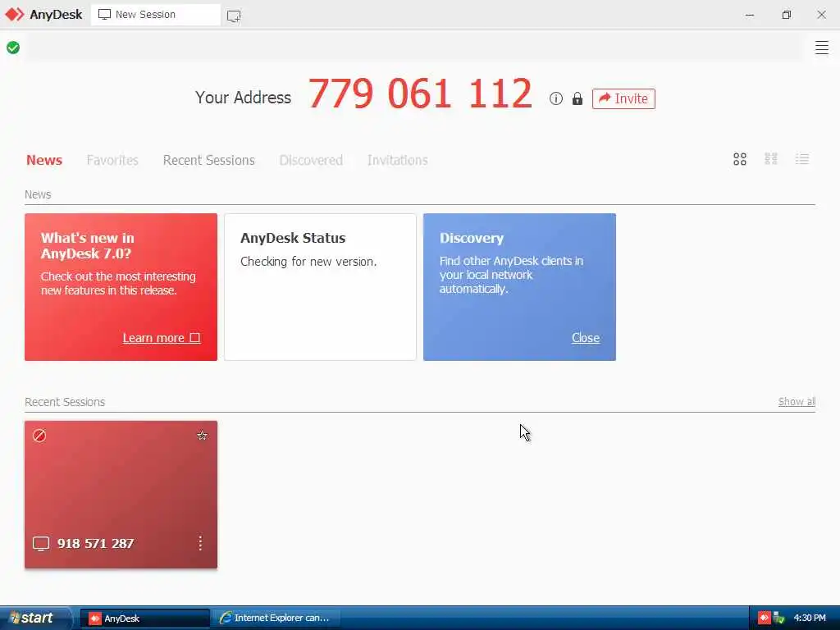The height and width of the screenshot is (630, 840).
Task: Click the "What's new in AnyDesk 7.0?" heading
Action: pyautogui.click(x=87, y=246)
